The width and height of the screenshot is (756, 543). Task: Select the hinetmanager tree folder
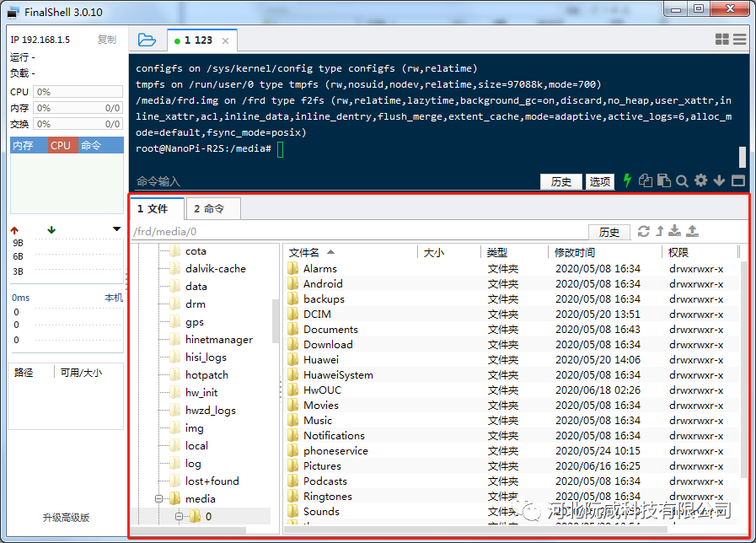[x=219, y=340]
